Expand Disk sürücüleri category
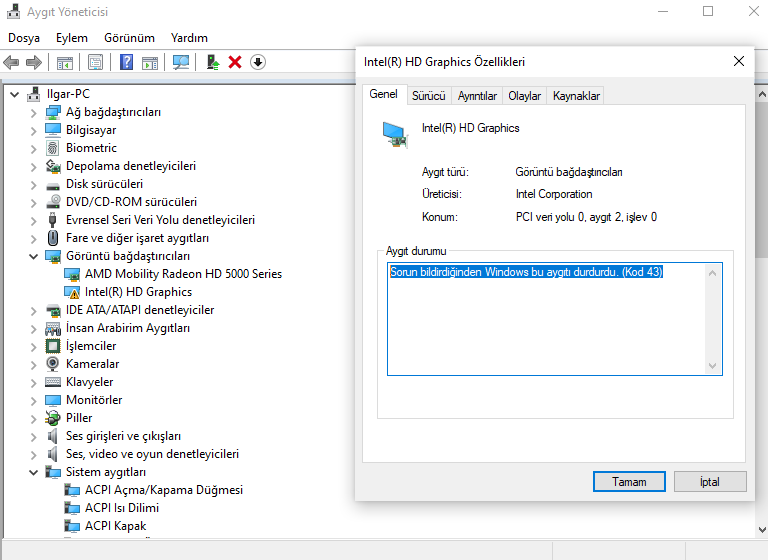The image size is (768, 560). coord(33,185)
